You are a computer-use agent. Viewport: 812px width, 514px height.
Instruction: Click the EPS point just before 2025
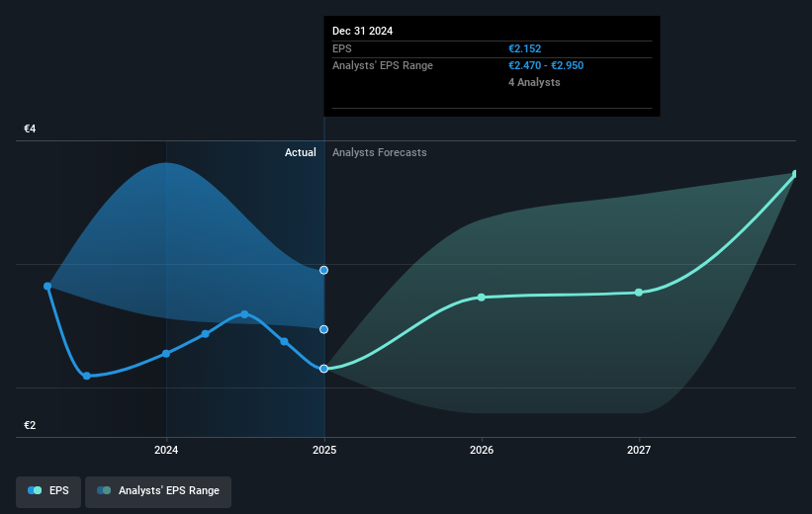point(284,341)
